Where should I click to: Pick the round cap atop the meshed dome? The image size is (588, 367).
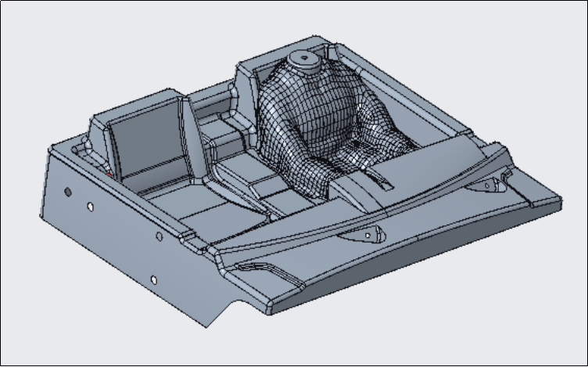tap(305, 61)
